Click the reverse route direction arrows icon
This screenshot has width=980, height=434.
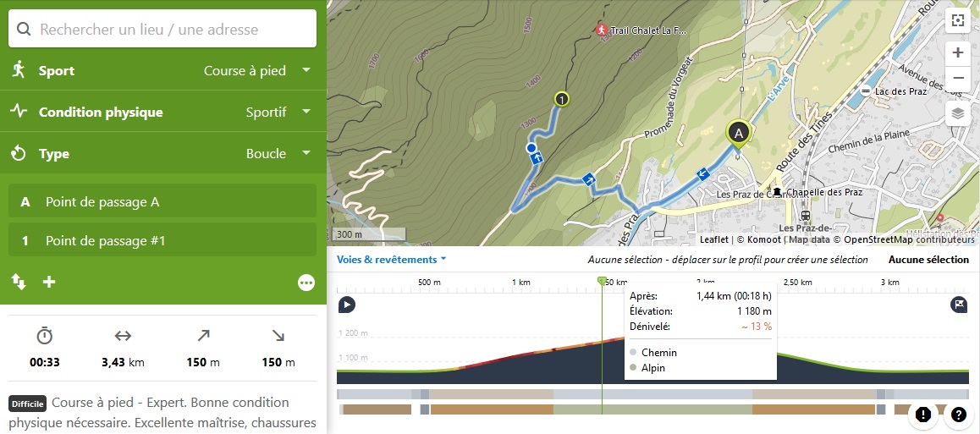pyautogui.click(x=18, y=282)
